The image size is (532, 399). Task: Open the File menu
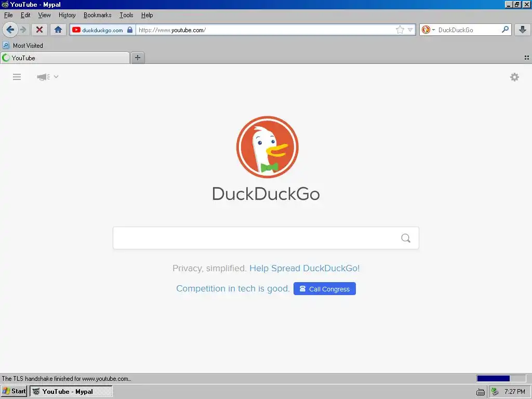click(x=8, y=15)
